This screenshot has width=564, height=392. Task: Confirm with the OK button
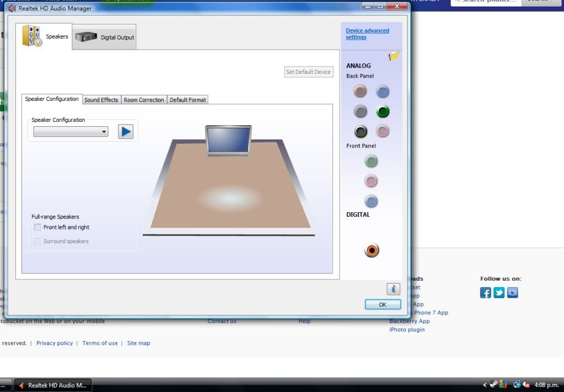[x=383, y=304]
